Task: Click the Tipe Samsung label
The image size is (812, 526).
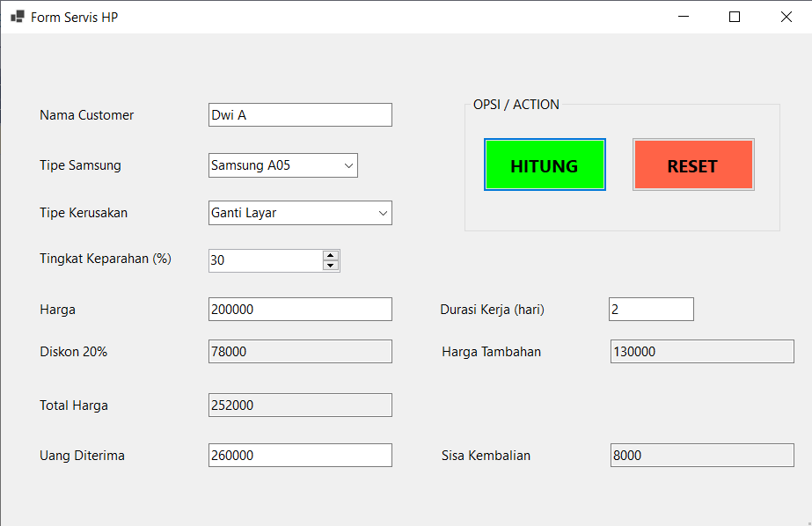Action: [x=80, y=165]
